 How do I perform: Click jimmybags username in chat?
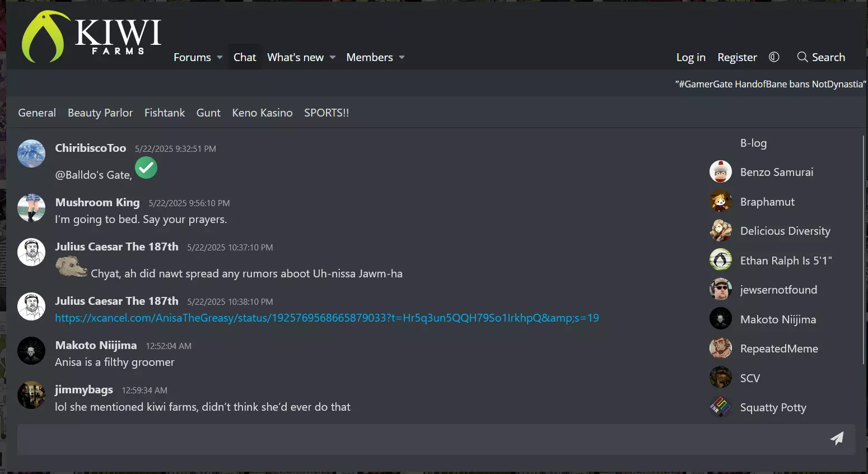point(84,389)
